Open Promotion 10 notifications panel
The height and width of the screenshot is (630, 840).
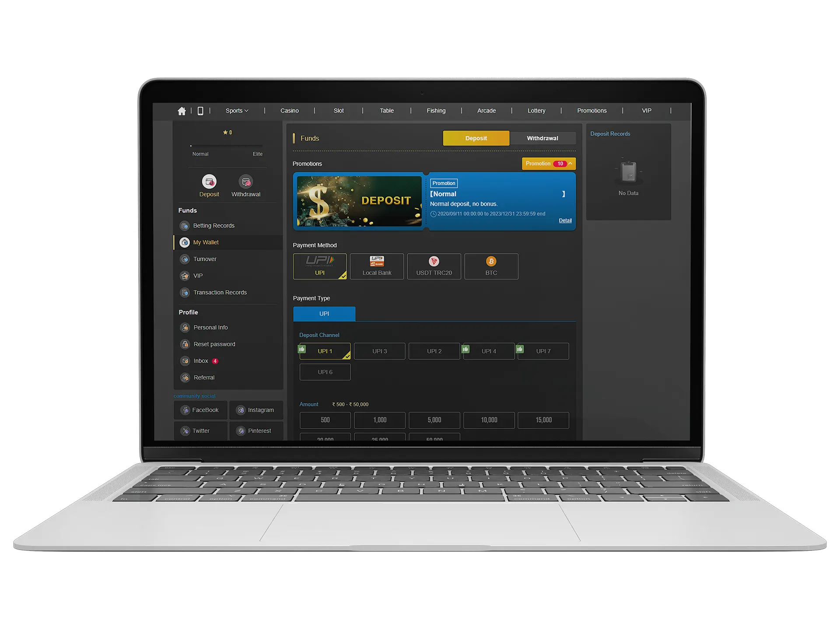pos(549,164)
